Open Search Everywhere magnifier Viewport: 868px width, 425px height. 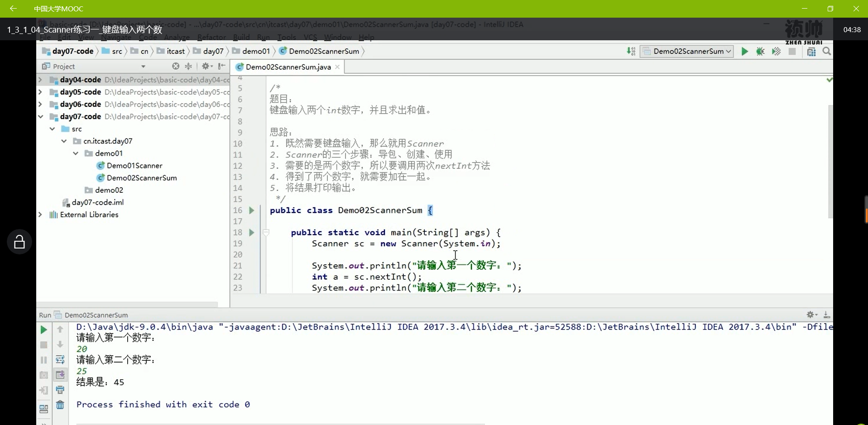(x=827, y=52)
